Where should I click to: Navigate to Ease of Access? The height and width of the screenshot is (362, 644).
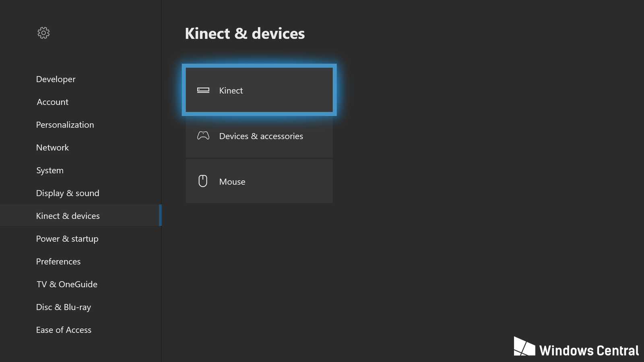64,330
